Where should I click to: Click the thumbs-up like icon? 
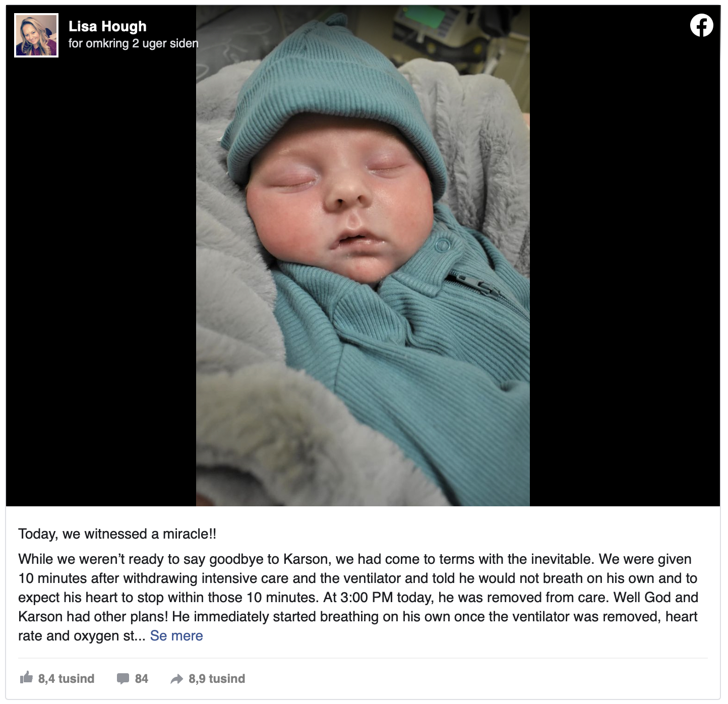[x=26, y=677]
